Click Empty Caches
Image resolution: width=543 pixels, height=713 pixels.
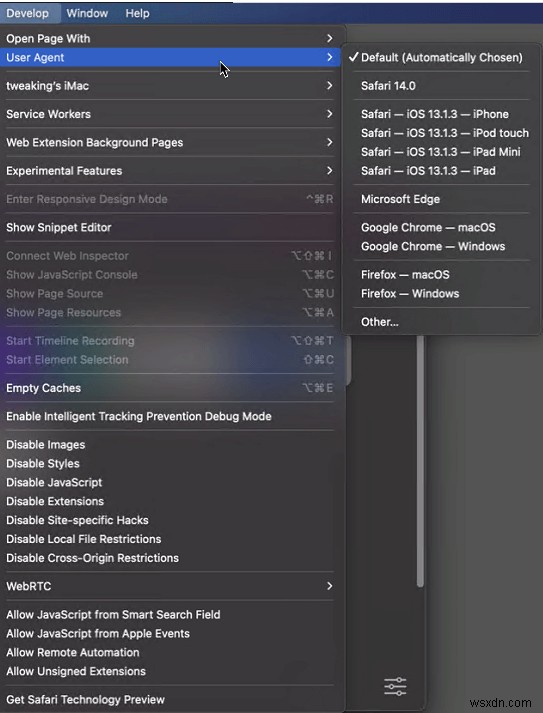(170, 388)
